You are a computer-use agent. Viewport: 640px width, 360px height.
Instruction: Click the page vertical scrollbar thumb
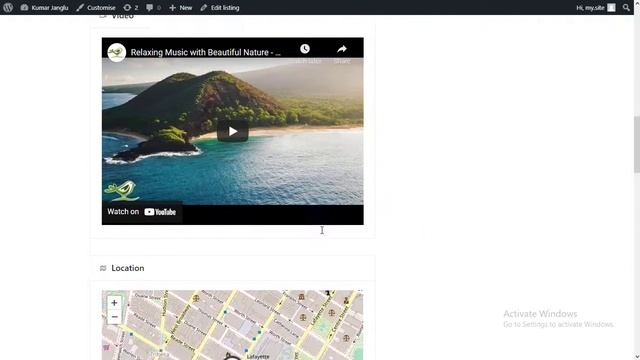click(636, 145)
